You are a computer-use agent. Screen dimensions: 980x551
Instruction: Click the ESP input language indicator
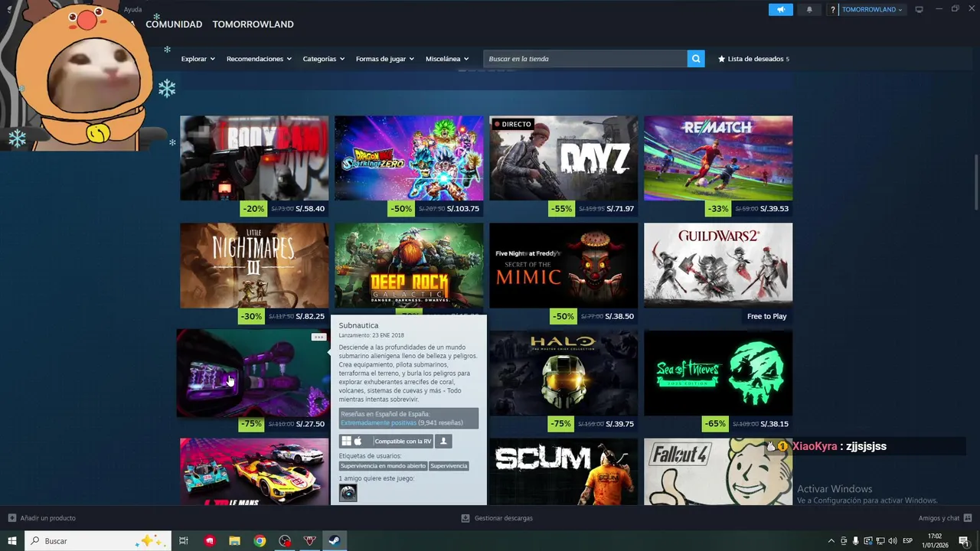coord(908,541)
